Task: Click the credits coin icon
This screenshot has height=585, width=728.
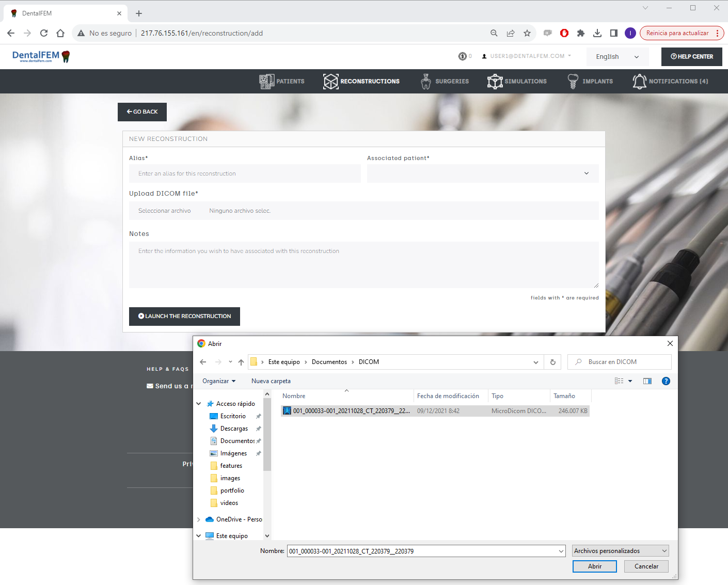Action: [463, 56]
